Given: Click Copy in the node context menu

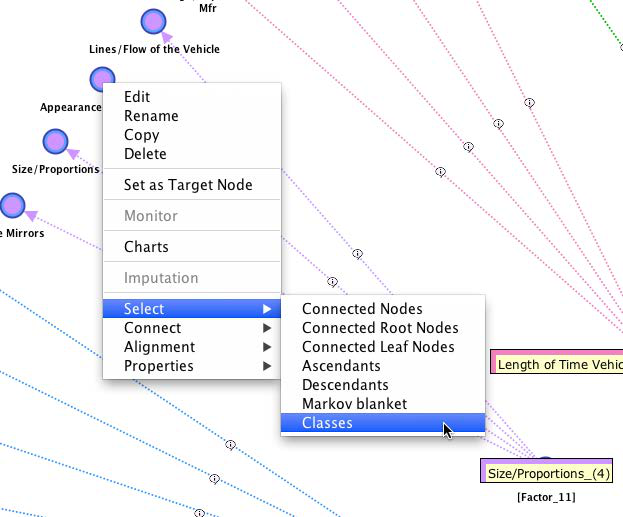Looking at the screenshot, I should click(141, 135).
